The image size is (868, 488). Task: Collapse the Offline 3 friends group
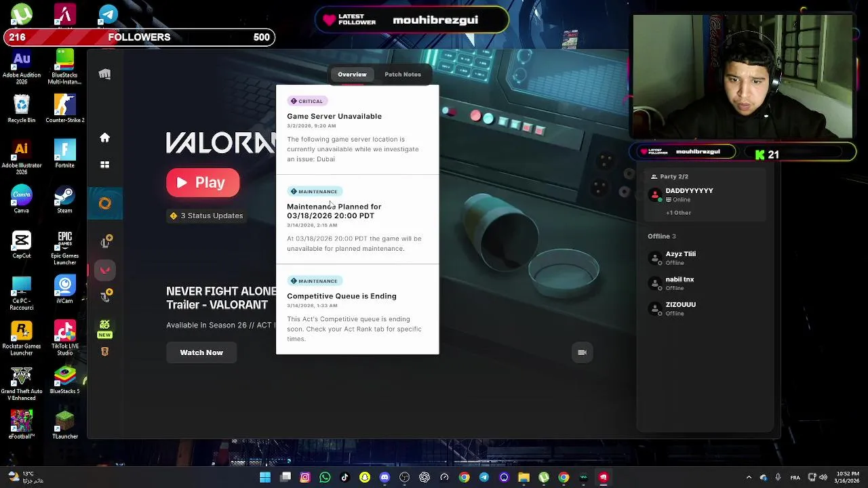[662, 236]
